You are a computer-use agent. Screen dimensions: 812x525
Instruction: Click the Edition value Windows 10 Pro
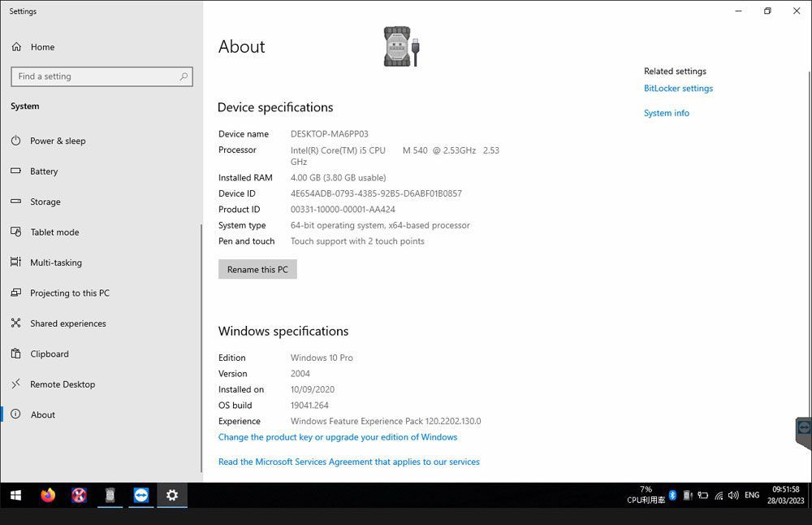coord(322,358)
